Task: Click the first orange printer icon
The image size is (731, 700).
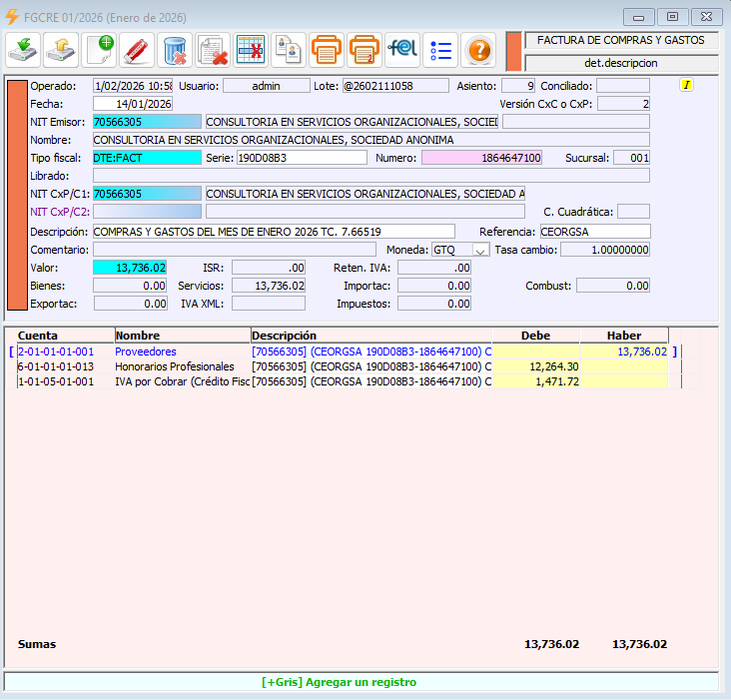Action: tap(327, 49)
